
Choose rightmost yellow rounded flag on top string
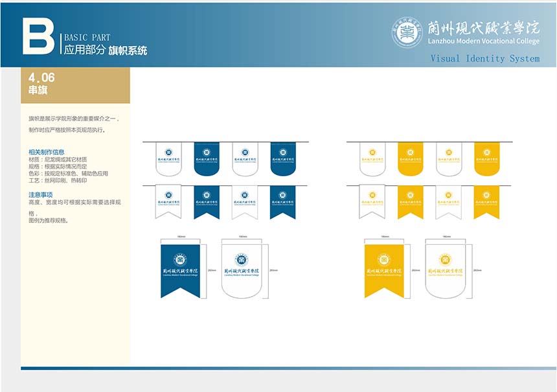[486, 159]
